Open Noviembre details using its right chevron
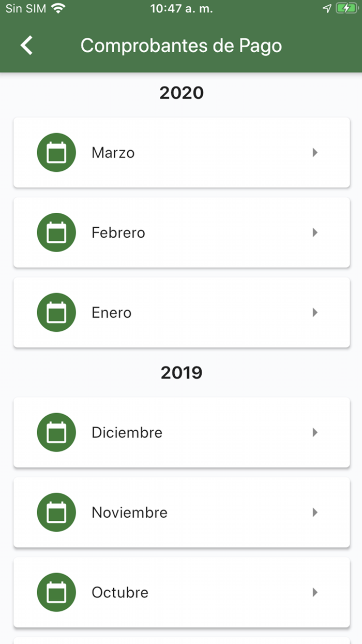This screenshot has height=644, width=362. [315, 512]
